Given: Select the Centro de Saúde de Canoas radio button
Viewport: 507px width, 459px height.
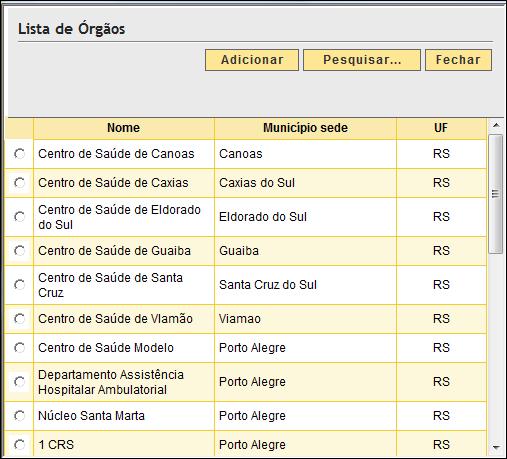Looking at the screenshot, I should coord(20,154).
